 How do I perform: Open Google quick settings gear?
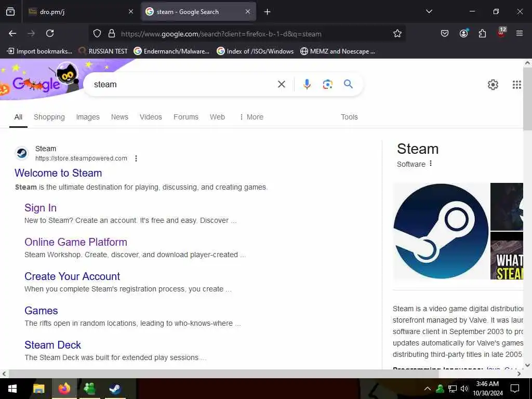[x=493, y=85]
